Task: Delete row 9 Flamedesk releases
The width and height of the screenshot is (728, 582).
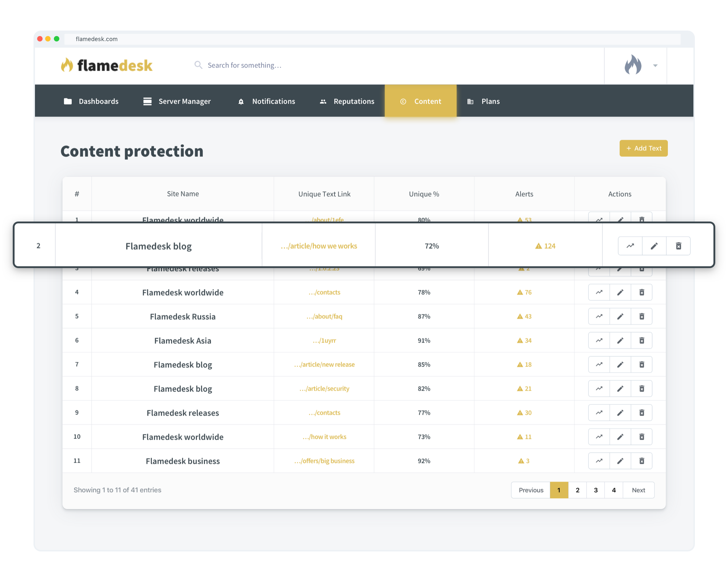Action: click(642, 412)
